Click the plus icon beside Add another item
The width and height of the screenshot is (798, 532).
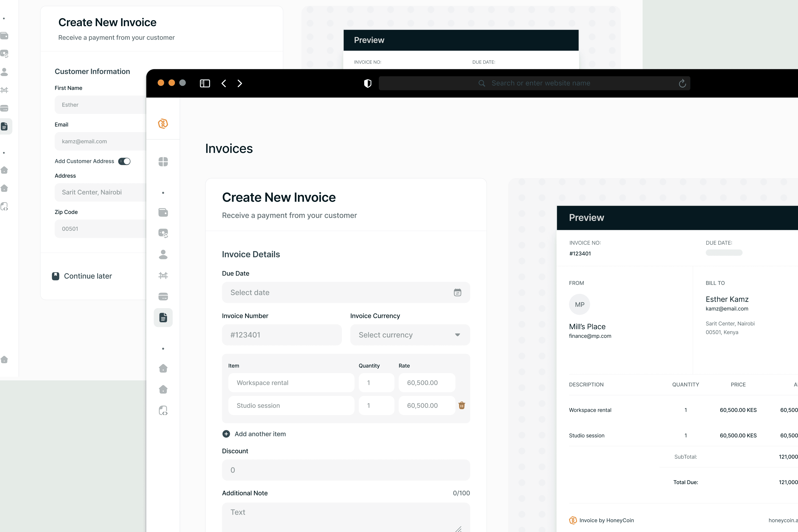tap(226, 434)
